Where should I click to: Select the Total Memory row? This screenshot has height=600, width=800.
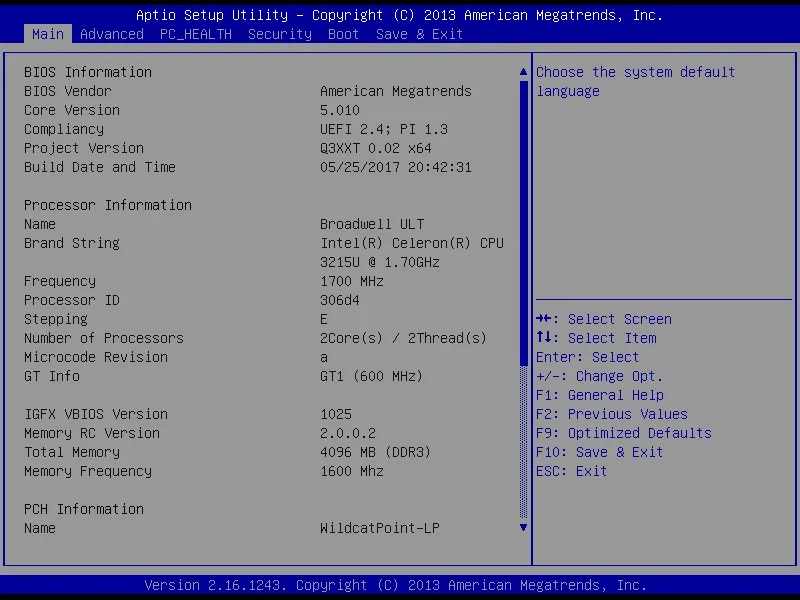[71, 452]
